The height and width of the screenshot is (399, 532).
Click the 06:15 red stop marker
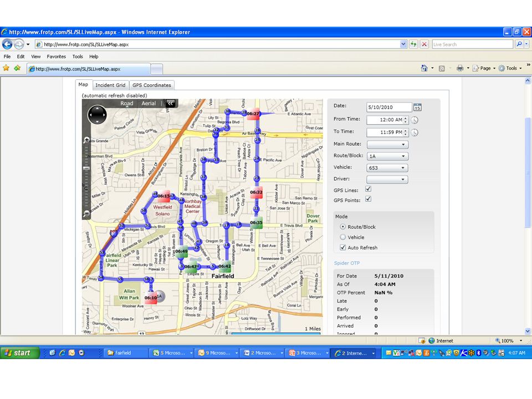pyautogui.click(x=163, y=196)
